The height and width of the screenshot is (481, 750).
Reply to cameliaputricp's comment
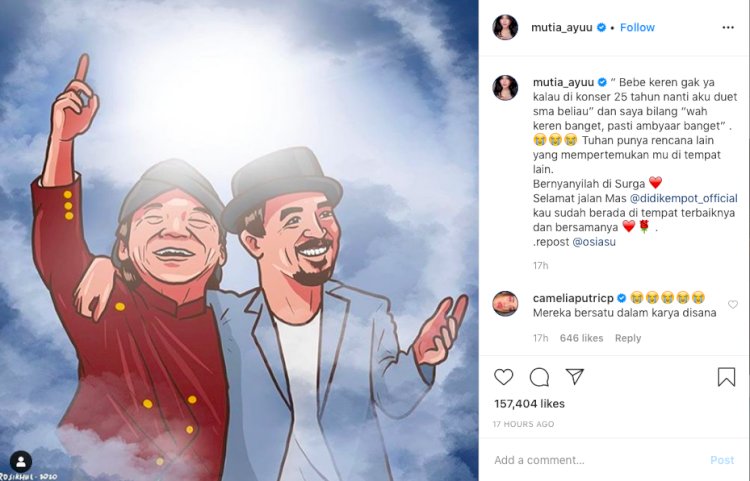(x=628, y=338)
